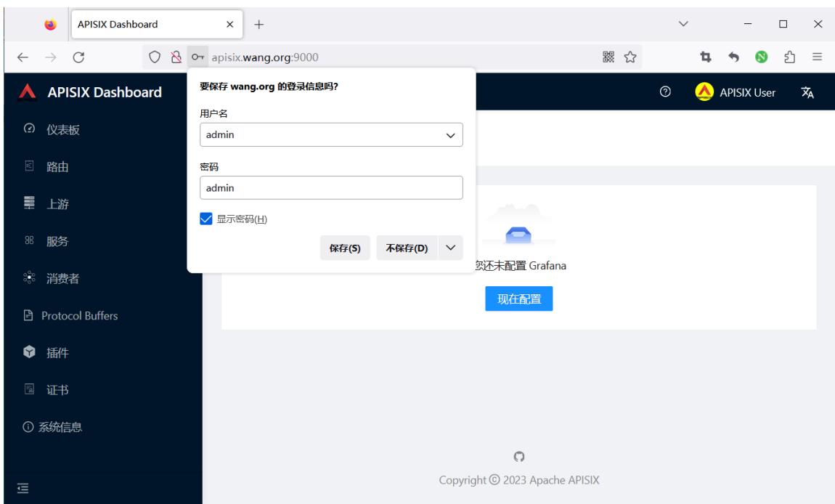Open the Firefox hamburger application menu

coord(818,57)
